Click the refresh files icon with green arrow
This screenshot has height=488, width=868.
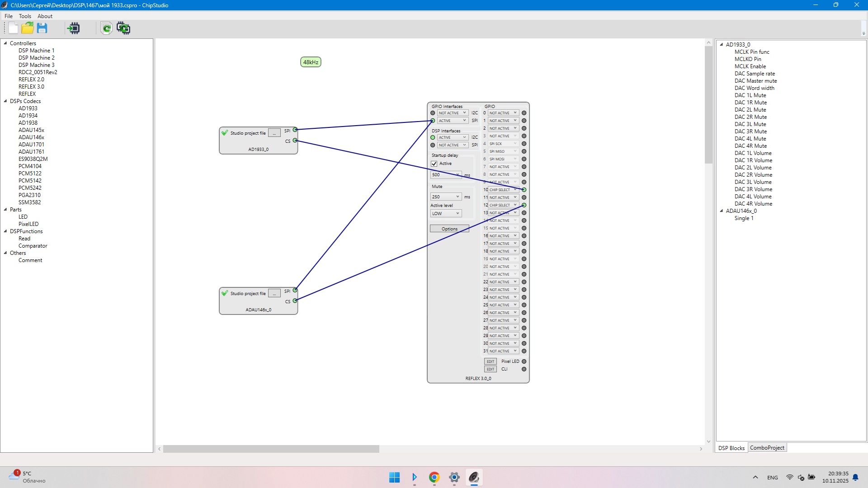[107, 28]
